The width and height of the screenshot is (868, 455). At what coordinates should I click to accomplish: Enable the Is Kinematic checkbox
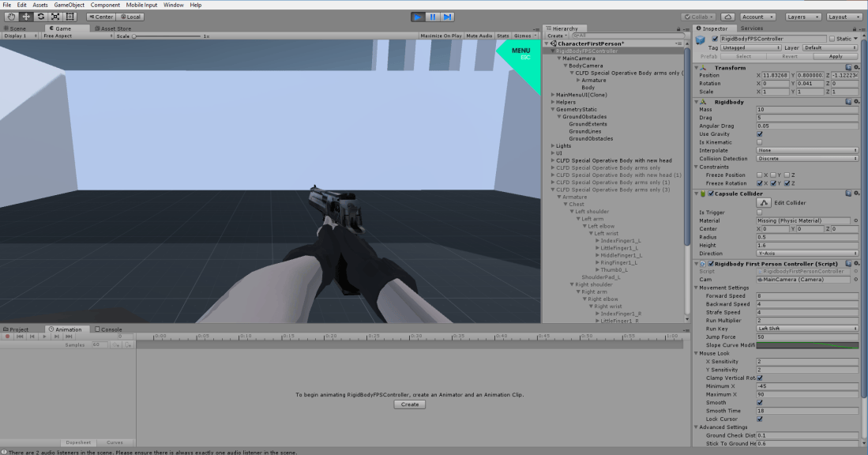760,142
